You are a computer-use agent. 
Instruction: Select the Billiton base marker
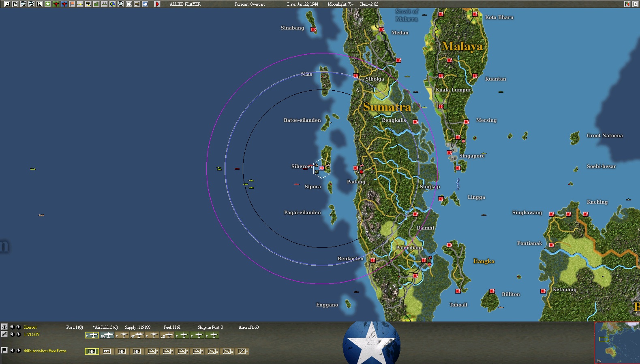492,291
